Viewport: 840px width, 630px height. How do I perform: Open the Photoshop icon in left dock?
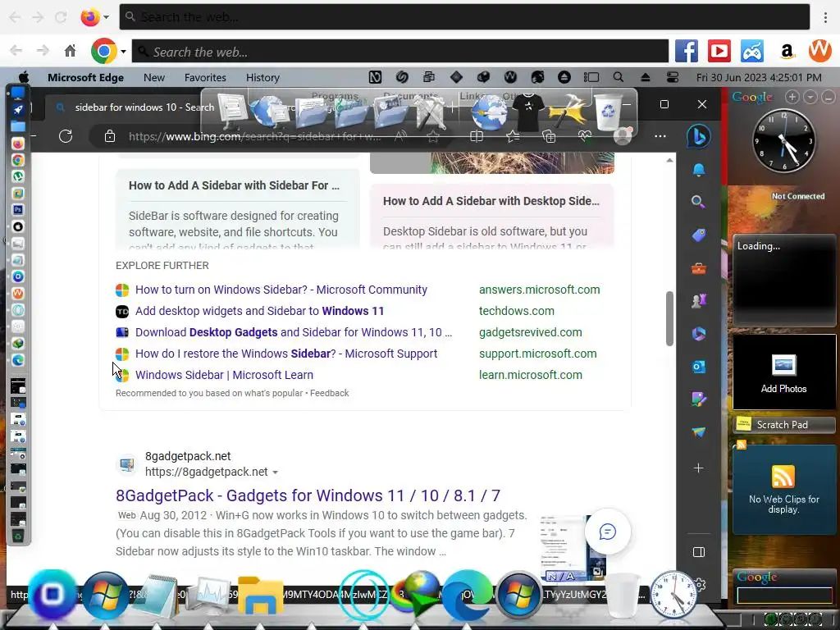click(x=18, y=210)
